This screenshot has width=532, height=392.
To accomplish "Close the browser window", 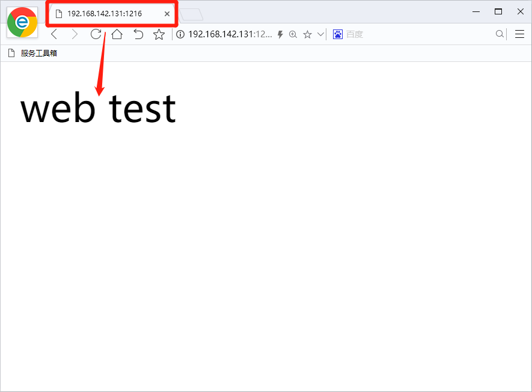I will pyautogui.click(x=521, y=12).
